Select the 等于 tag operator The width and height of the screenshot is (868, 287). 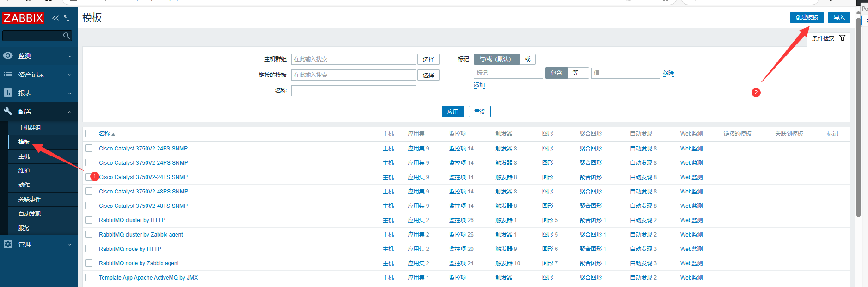point(578,73)
